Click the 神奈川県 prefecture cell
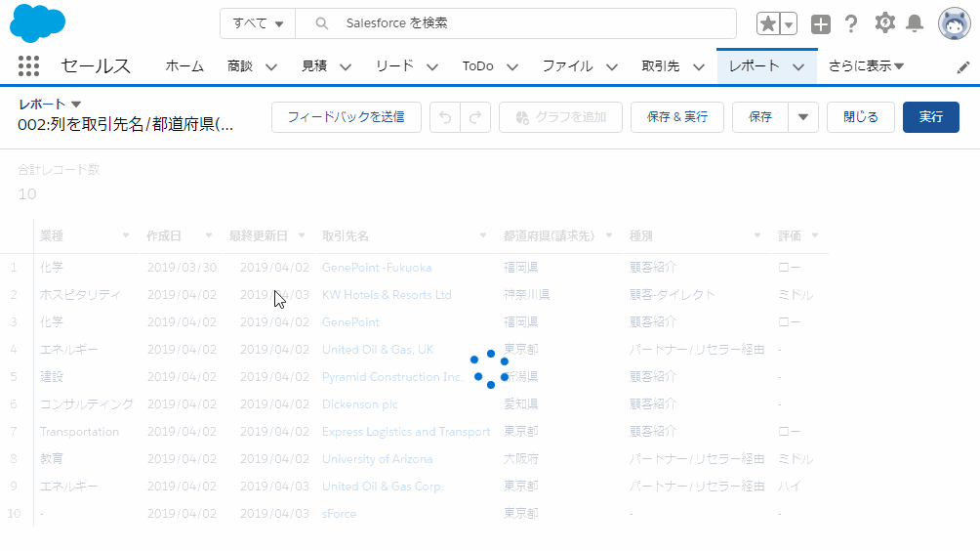The height and width of the screenshot is (551, 980). click(x=527, y=295)
